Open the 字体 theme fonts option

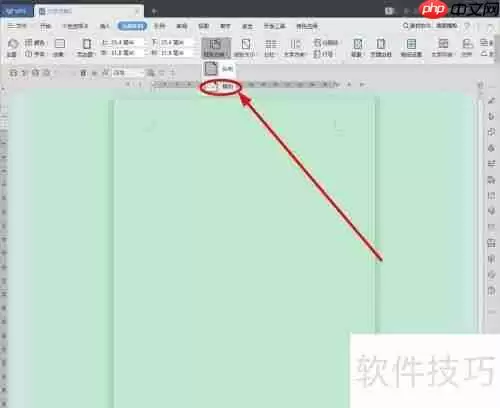35,53
